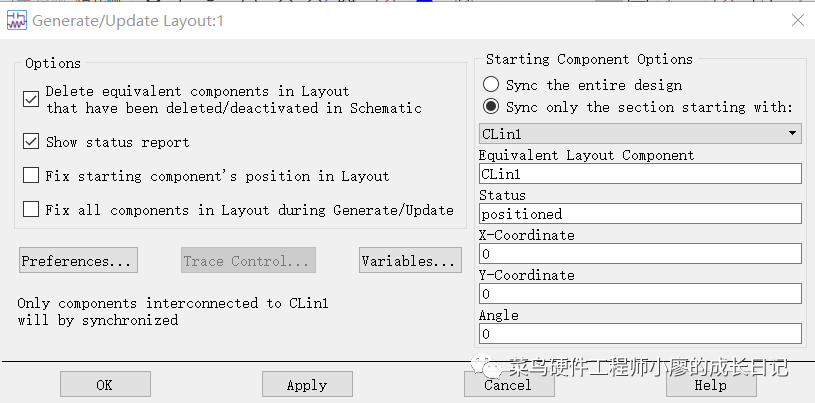Viewport: 815px width, 403px height.
Task: Select Sync the entire design radio
Action: click(x=491, y=85)
